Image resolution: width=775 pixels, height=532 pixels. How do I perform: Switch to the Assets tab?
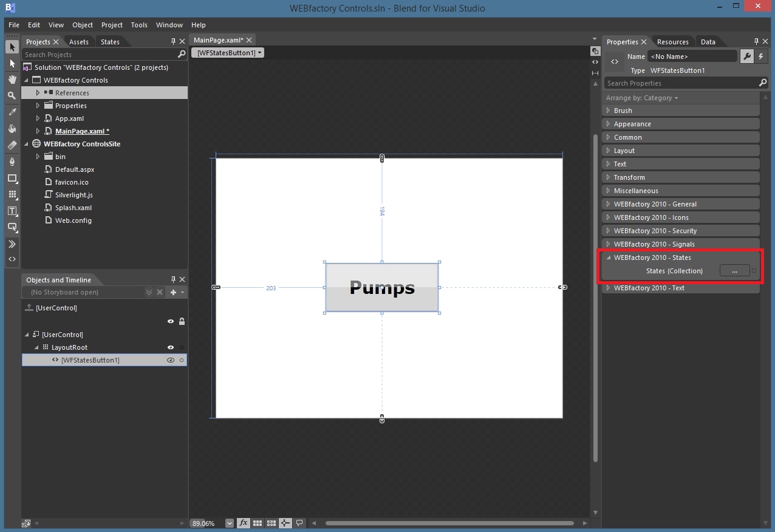79,42
